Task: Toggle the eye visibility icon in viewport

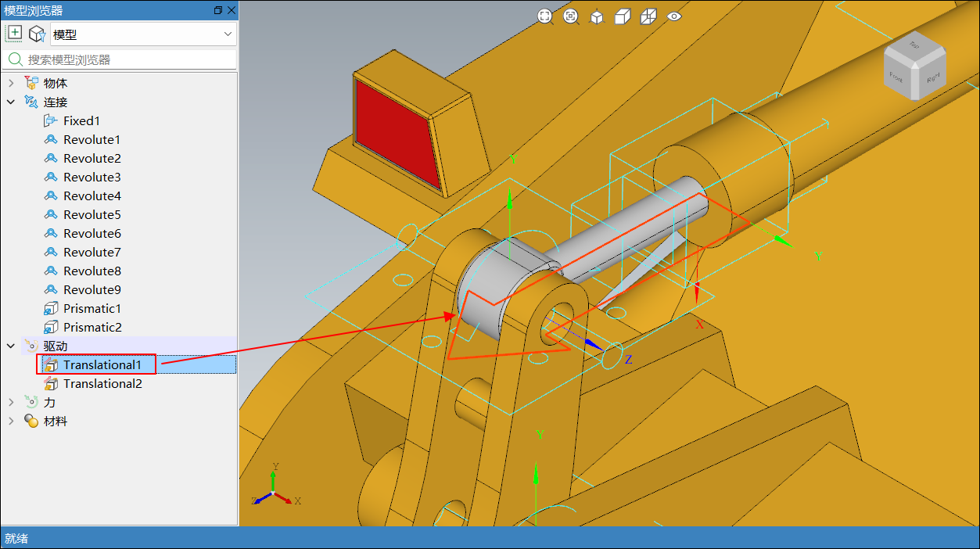Action: click(x=674, y=16)
